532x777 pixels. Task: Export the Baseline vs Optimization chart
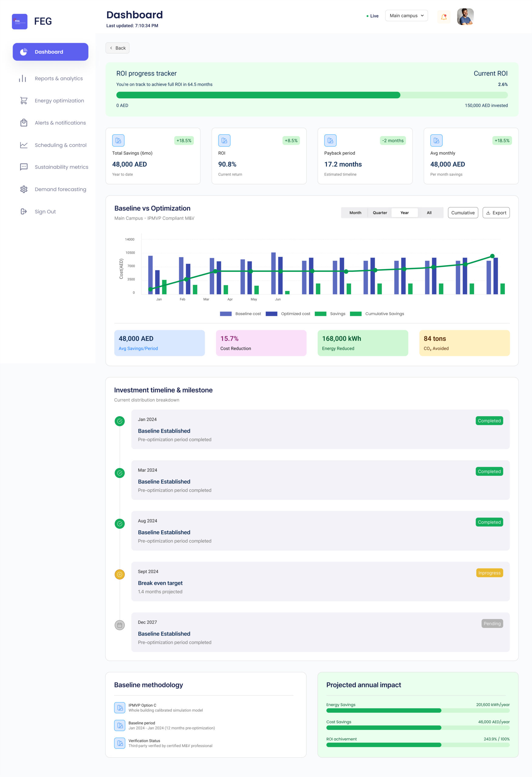coord(496,213)
